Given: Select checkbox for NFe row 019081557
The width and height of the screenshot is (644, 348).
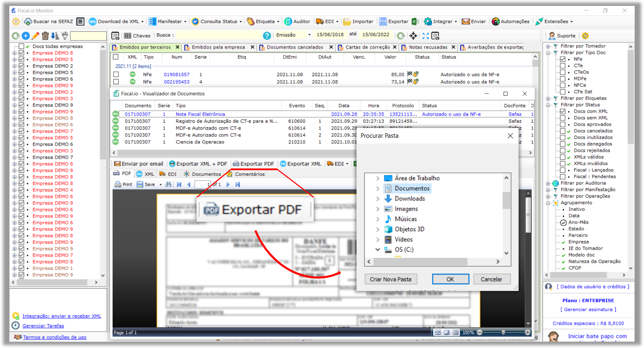Looking at the screenshot, I should click(x=116, y=74).
